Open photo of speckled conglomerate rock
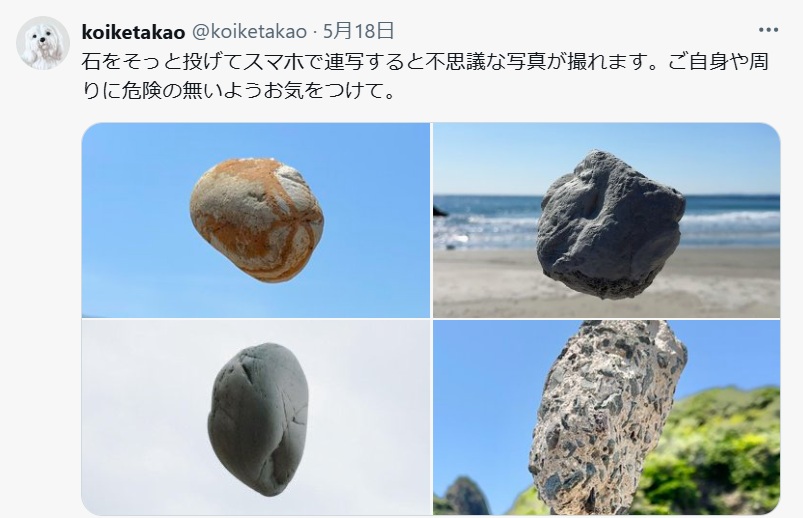This screenshot has height=518, width=803. tap(606, 418)
